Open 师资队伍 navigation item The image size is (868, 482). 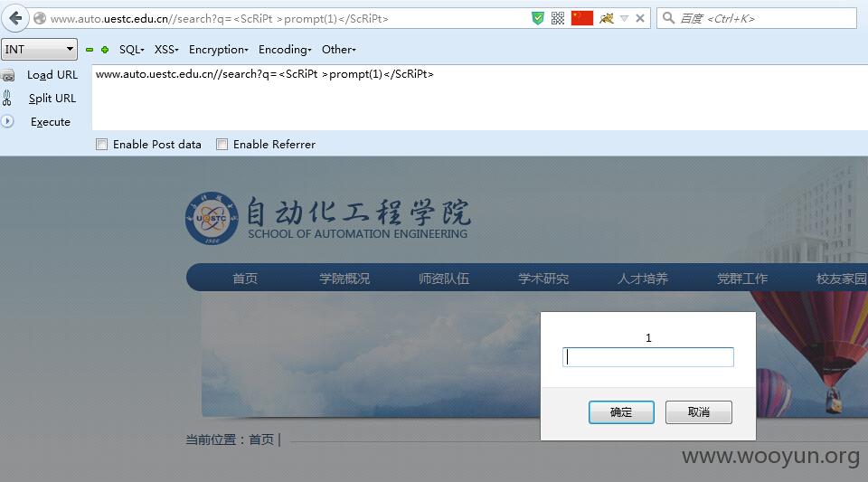coord(444,279)
